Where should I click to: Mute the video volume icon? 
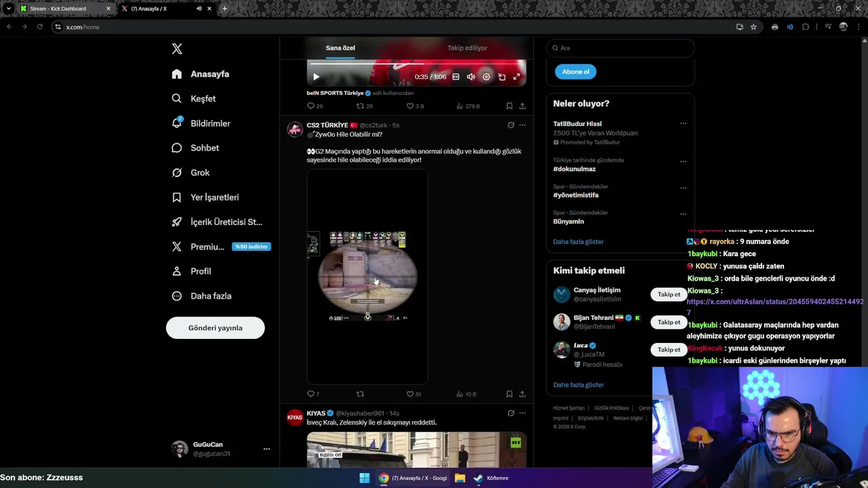471,77
